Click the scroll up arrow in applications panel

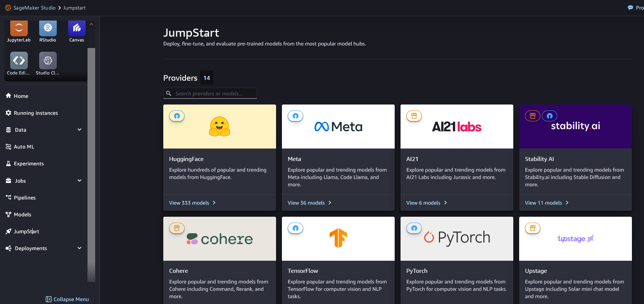[x=92, y=24]
